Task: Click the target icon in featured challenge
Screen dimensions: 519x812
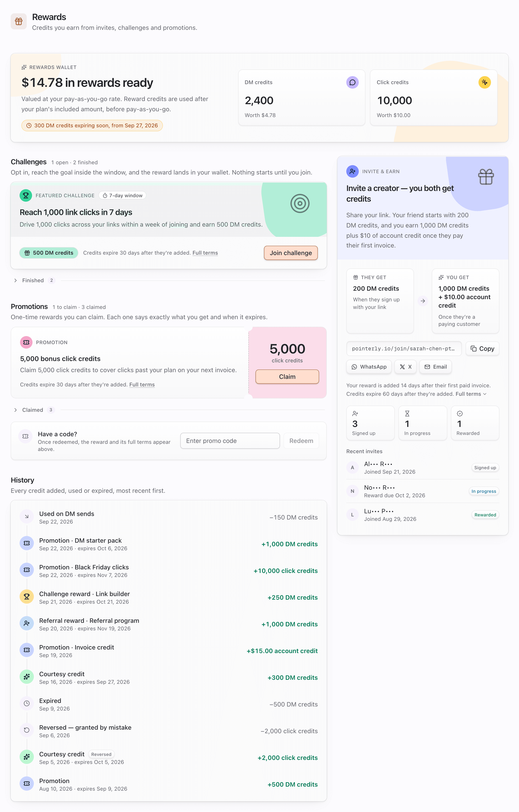Action: click(x=300, y=203)
